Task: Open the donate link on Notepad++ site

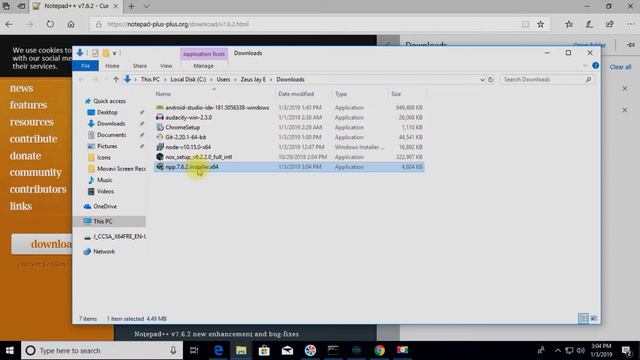Action: pyautogui.click(x=25, y=156)
